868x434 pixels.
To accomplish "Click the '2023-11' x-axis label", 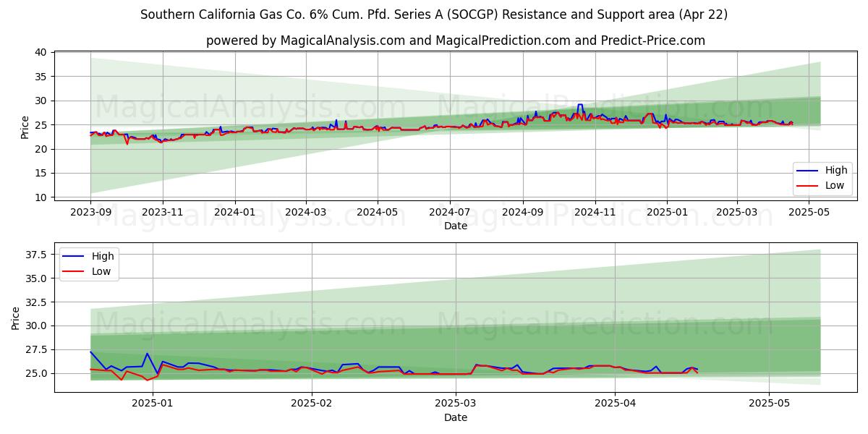I will tap(162, 213).
